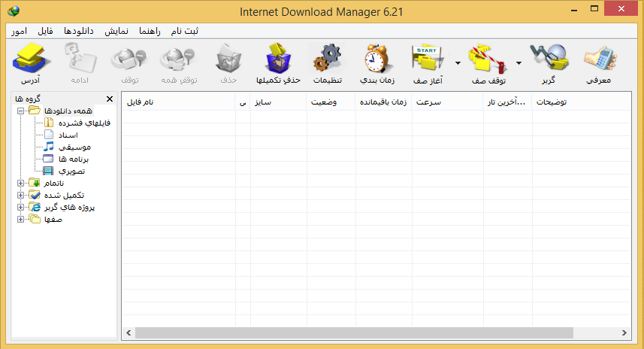Expand the پروژه های گربر tree node
The height and width of the screenshot is (349, 644).
point(20,207)
